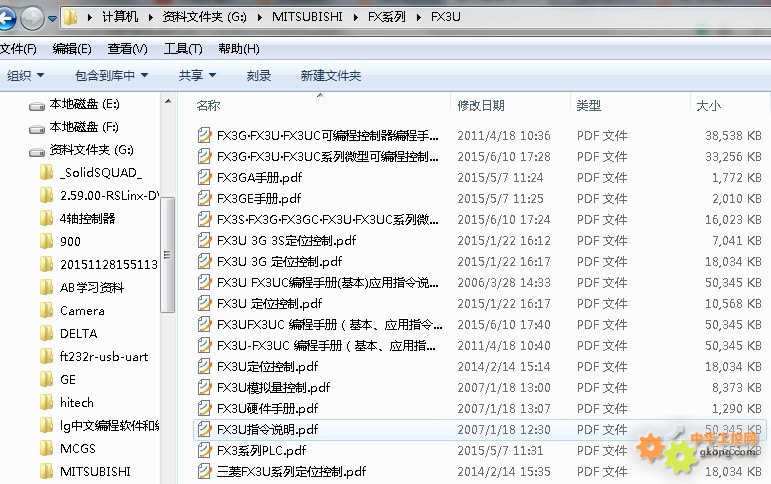Select MITSUBISHI in the address path
771x484 pixels.
(x=307, y=17)
